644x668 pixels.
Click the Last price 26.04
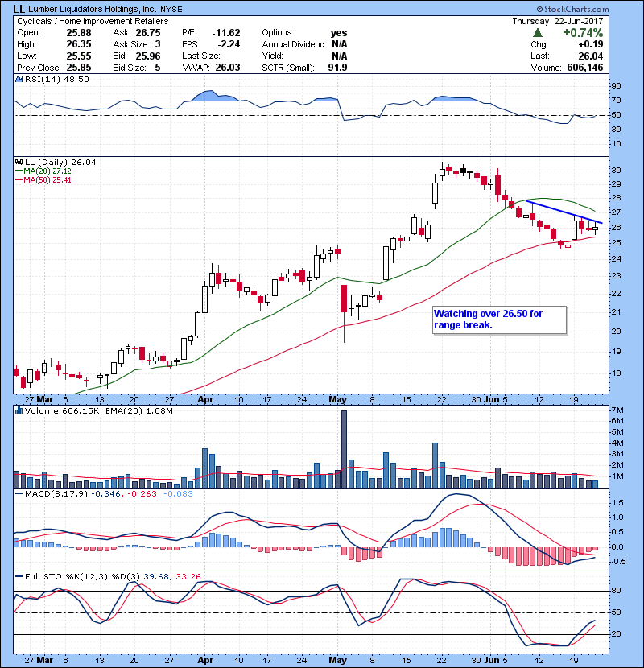[591, 56]
